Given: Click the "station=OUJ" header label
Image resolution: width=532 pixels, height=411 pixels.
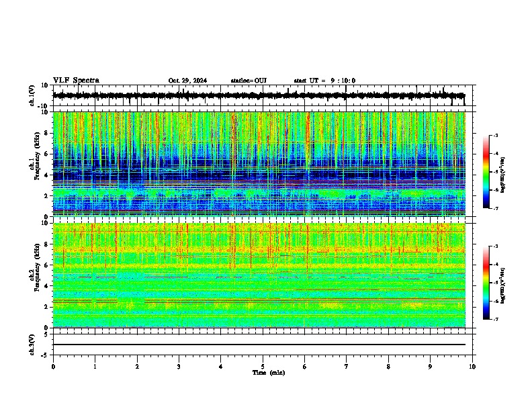Looking at the screenshot, I should point(249,81).
